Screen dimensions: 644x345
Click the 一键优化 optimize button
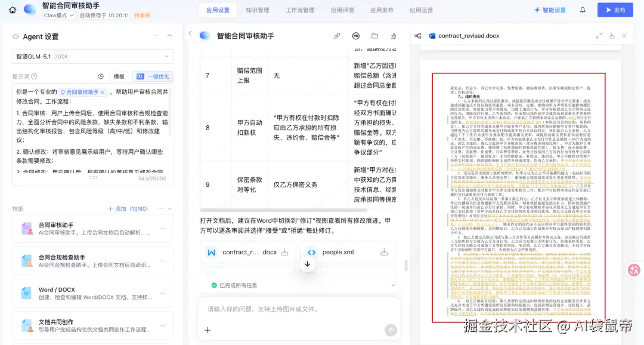(x=153, y=76)
